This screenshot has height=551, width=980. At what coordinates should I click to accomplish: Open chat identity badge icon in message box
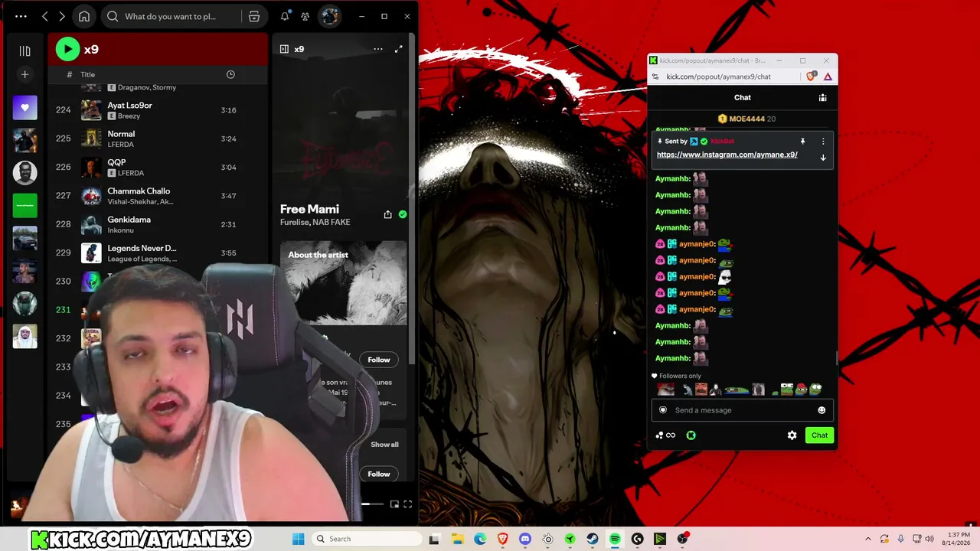pyautogui.click(x=663, y=410)
